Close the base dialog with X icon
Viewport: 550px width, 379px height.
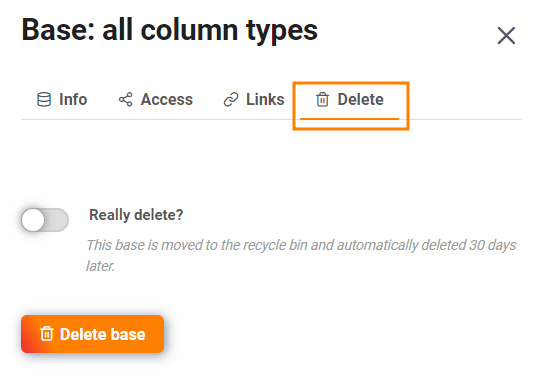[506, 35]
